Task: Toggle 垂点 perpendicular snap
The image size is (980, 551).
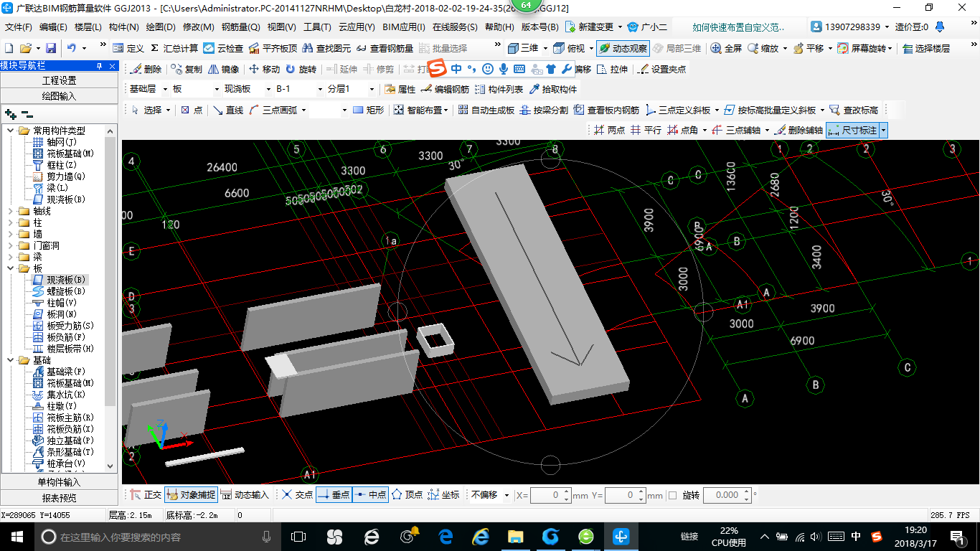Action: point(334,495)
